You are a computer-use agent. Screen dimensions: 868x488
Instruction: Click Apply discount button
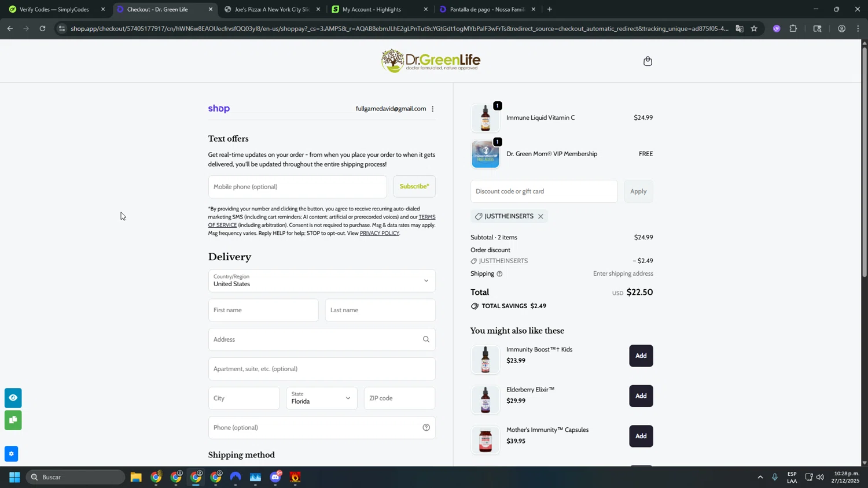point(638,191)
